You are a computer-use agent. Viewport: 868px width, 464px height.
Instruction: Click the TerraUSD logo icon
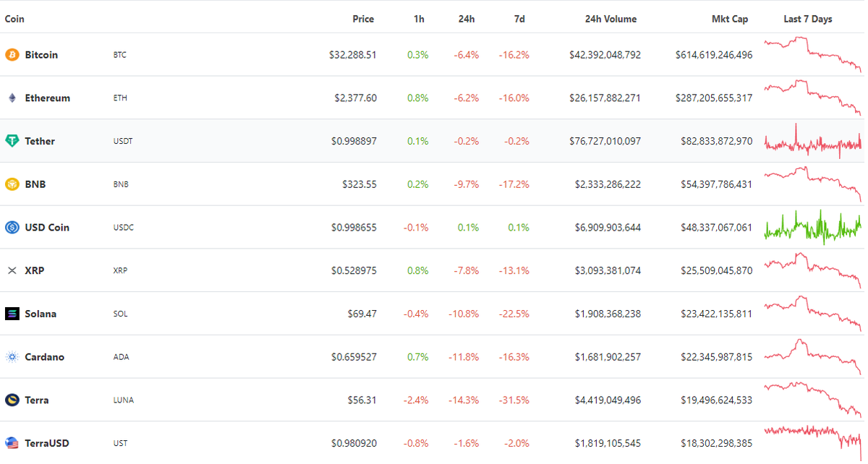click(12, 443)
